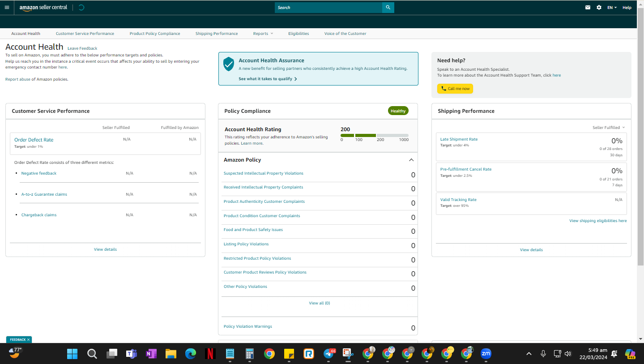
Task: Open the Late Shipment Rate link
Action: [x=459, y=139]
